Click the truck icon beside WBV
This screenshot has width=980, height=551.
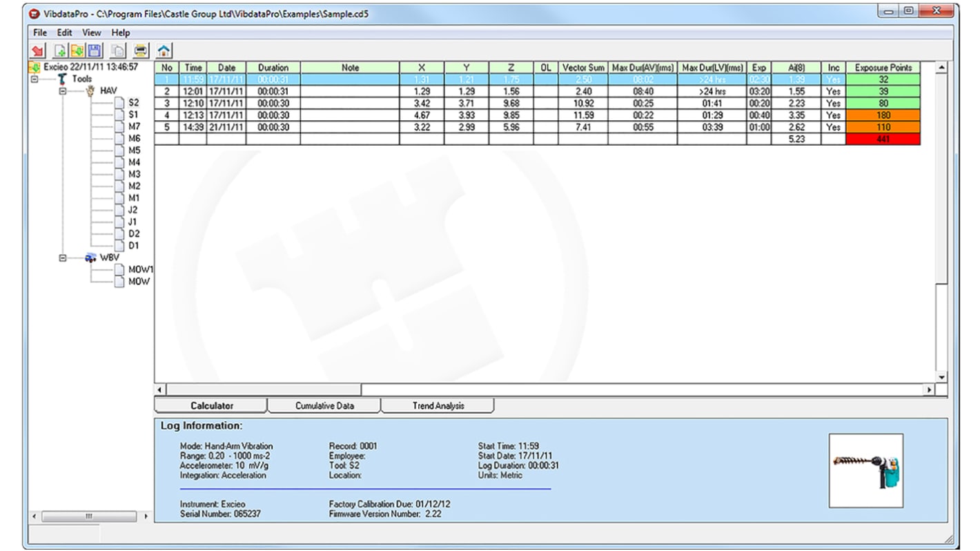[90, 258]
